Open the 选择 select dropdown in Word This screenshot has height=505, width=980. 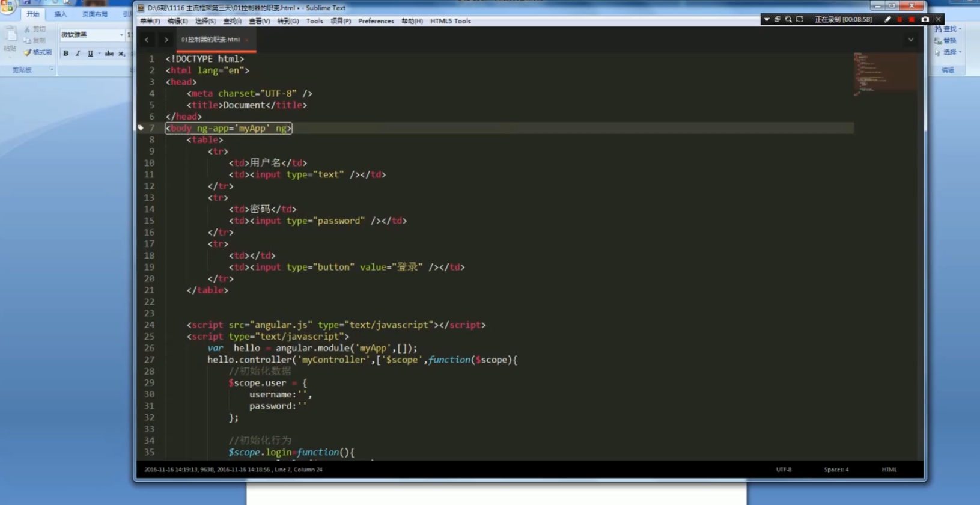(949, 52)
